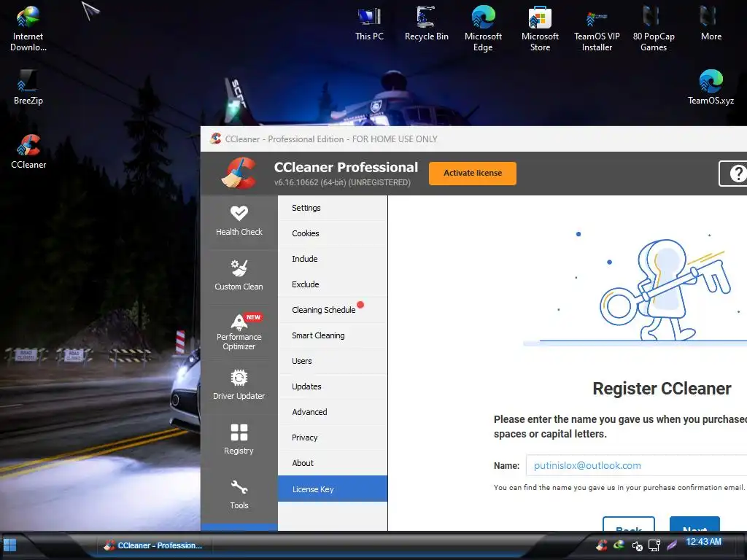Select the Updates options tab
747x560 pixels.
[x=333, y=386]
